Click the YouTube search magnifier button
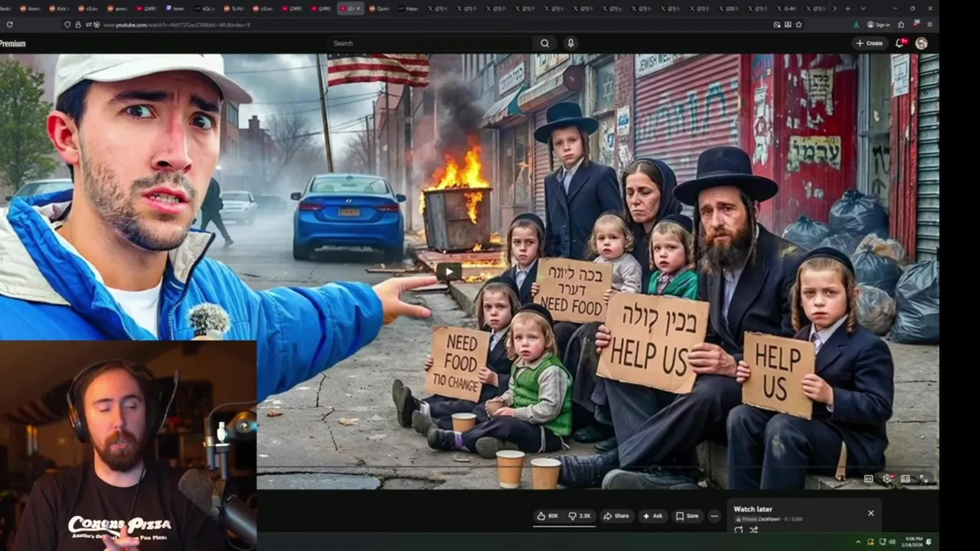Viewport: 980px width, 551px height. [544, 43]
